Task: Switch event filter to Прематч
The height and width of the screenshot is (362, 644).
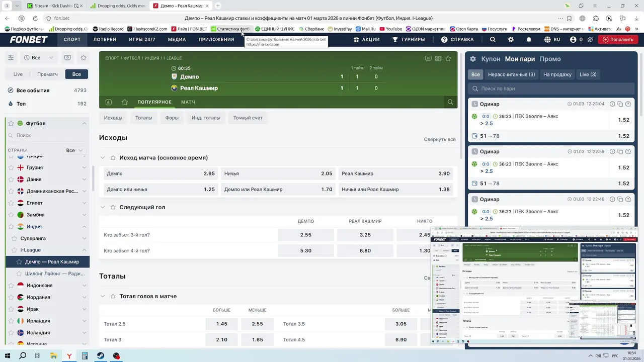Action: click(x=47, y=74)
